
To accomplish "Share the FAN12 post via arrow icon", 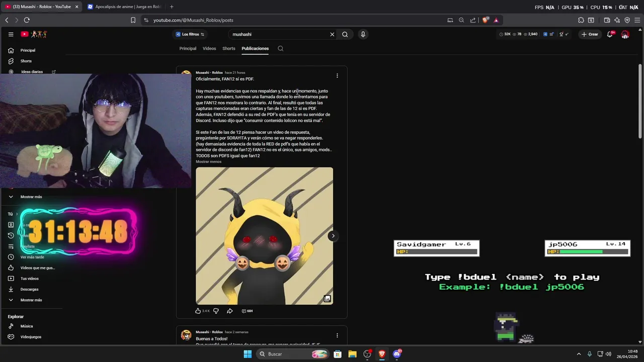I will [229, 311].
